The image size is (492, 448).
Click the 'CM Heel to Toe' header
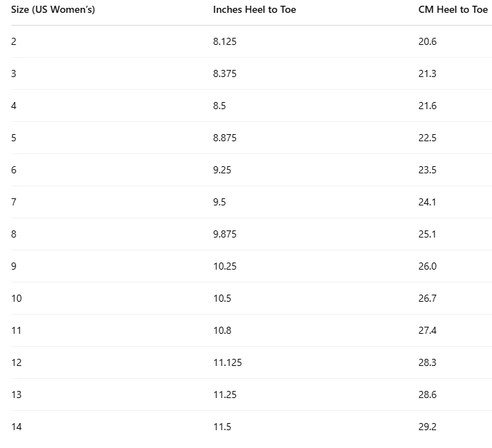(453, 10)
